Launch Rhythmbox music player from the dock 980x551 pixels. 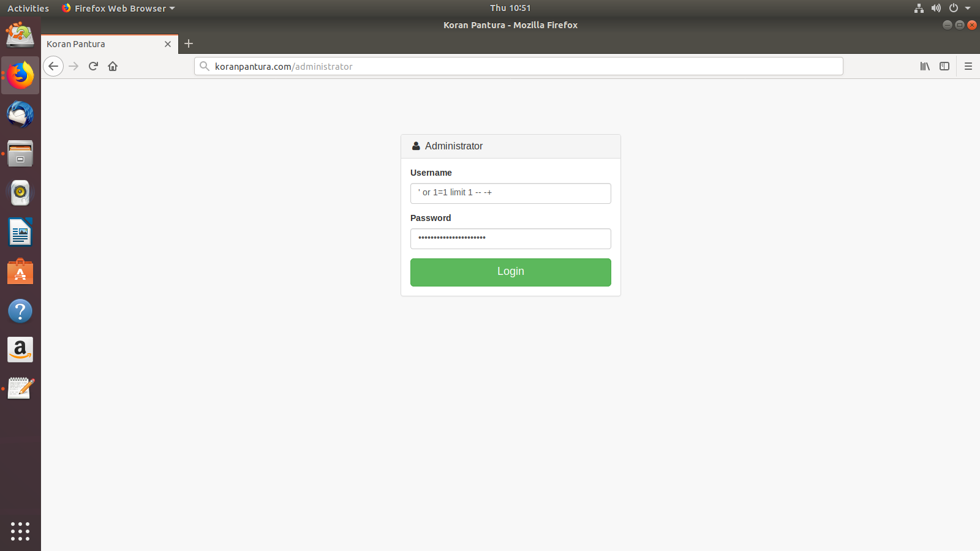pos(20,193)
